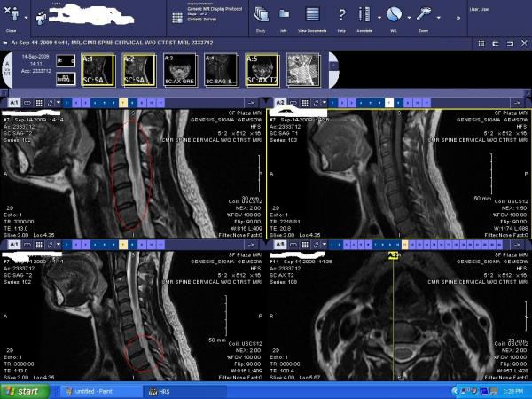The width and height of the screenshot is (532, 399).
Task: Click the A:2 viewport label tab
Action: pos(278,103)
